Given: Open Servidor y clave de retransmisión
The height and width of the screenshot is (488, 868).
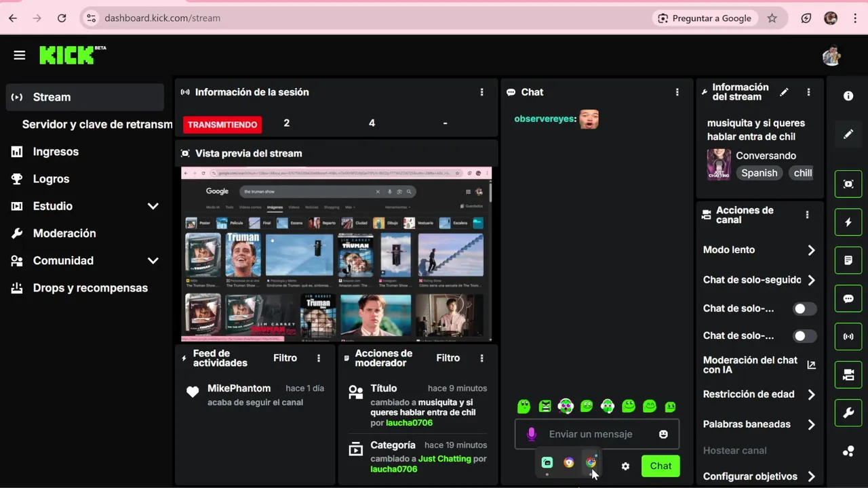Looking at the screenshot, I should tap(97, 125).
